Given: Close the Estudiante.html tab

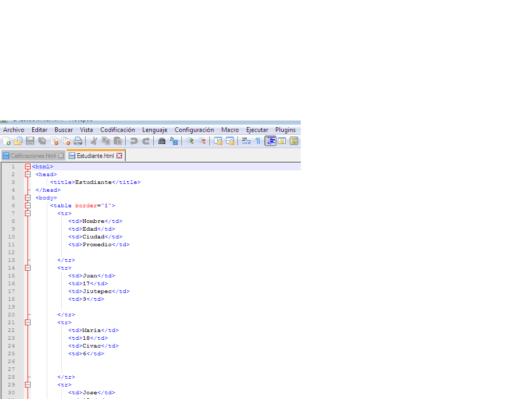Looking at the screenshot, I should [x=120, y=155].
